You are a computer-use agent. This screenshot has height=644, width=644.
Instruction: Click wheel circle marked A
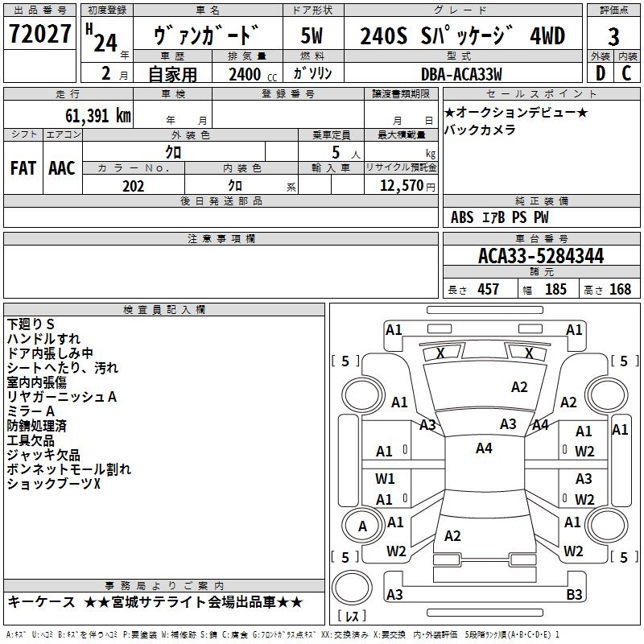click(362, 526)
